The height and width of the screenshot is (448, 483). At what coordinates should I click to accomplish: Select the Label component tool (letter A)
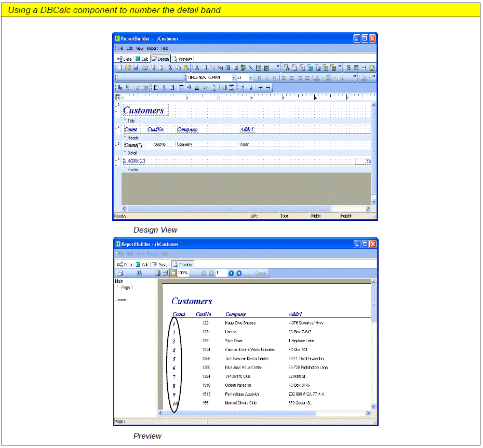pos(197,67)
